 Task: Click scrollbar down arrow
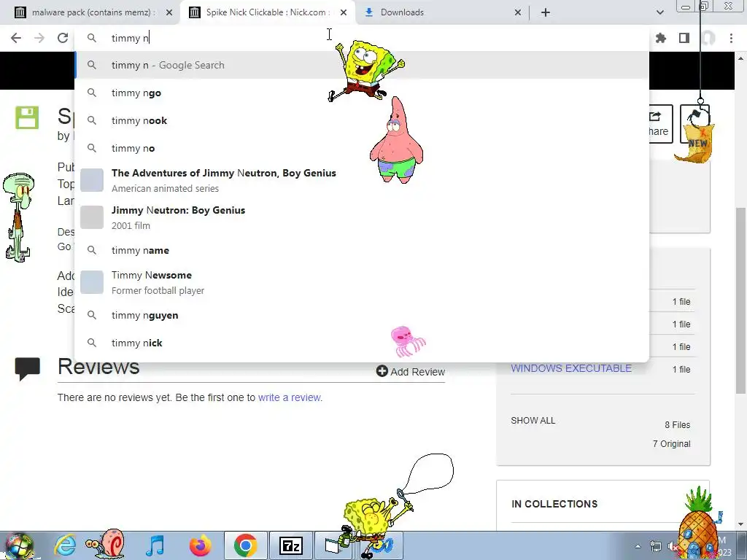(740, 525)
